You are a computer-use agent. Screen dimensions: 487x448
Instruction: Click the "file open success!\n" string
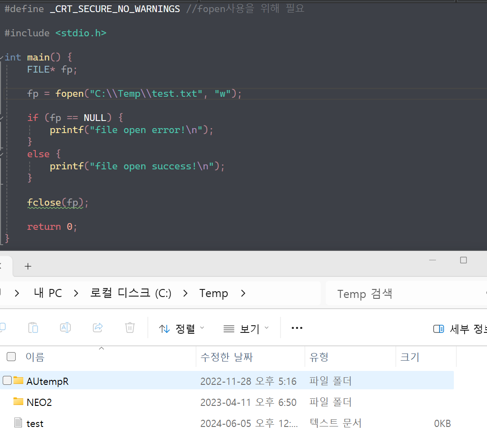[x=151, y=166]
